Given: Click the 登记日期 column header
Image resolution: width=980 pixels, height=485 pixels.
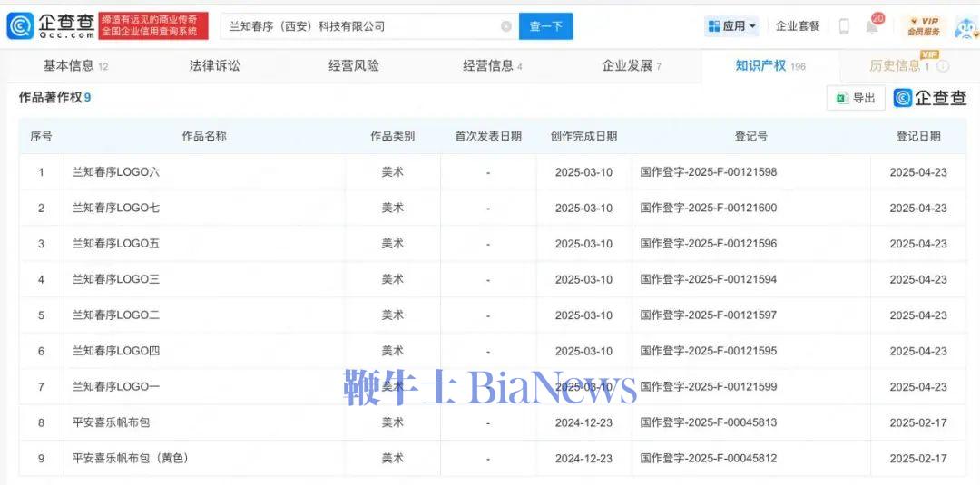Looking at the screenshot, I should coord(918,136).
